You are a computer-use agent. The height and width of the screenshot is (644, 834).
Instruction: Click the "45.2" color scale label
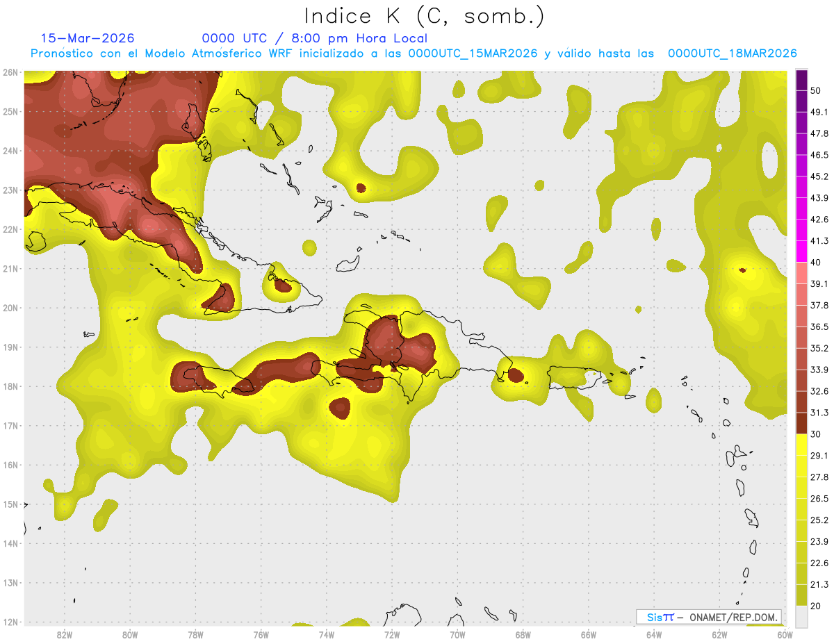click(819, 176)
